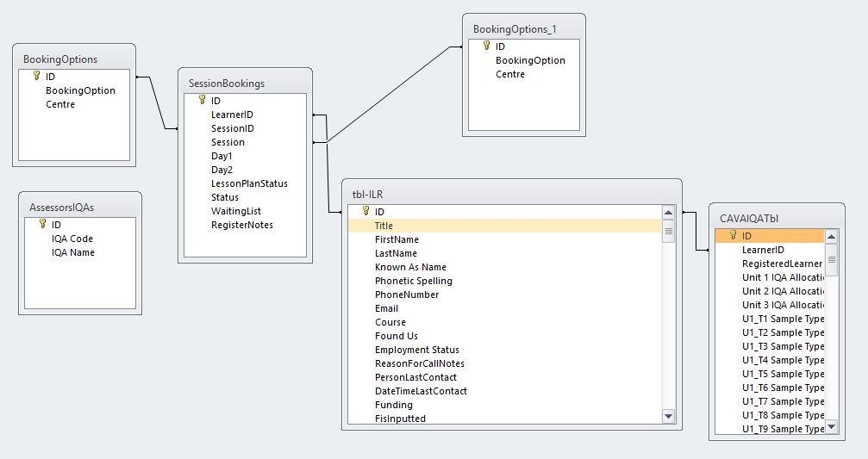Select LearnerID field in SessionBookings
The image size is (868, 459).
(245, 115)
